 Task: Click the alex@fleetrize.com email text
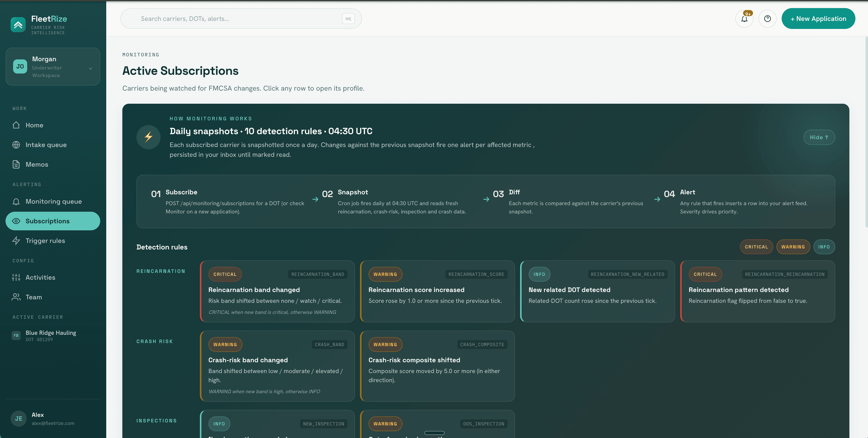tap(53, 423)
